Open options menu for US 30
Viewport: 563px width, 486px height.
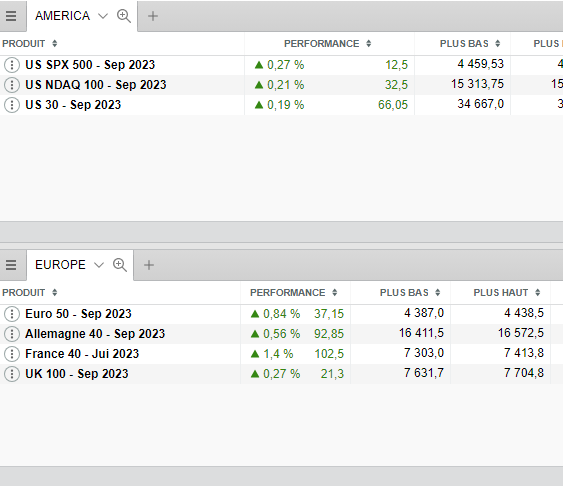pos(12,105)
